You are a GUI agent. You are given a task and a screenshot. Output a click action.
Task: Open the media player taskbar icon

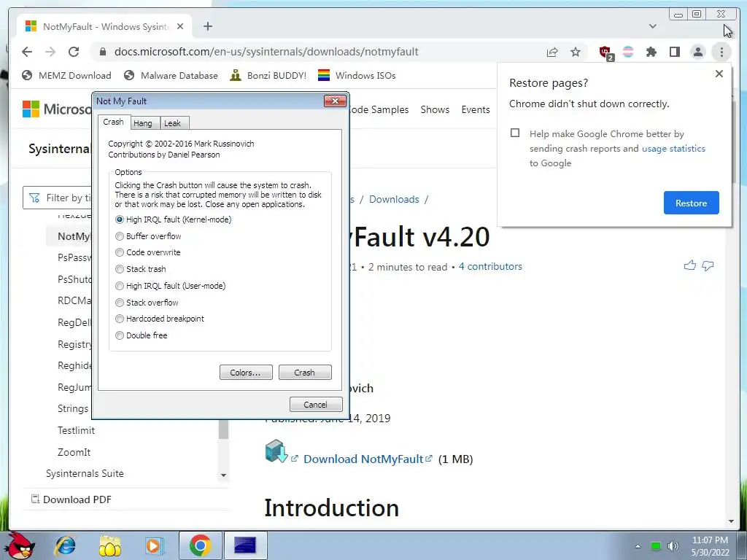click(155, 545)
